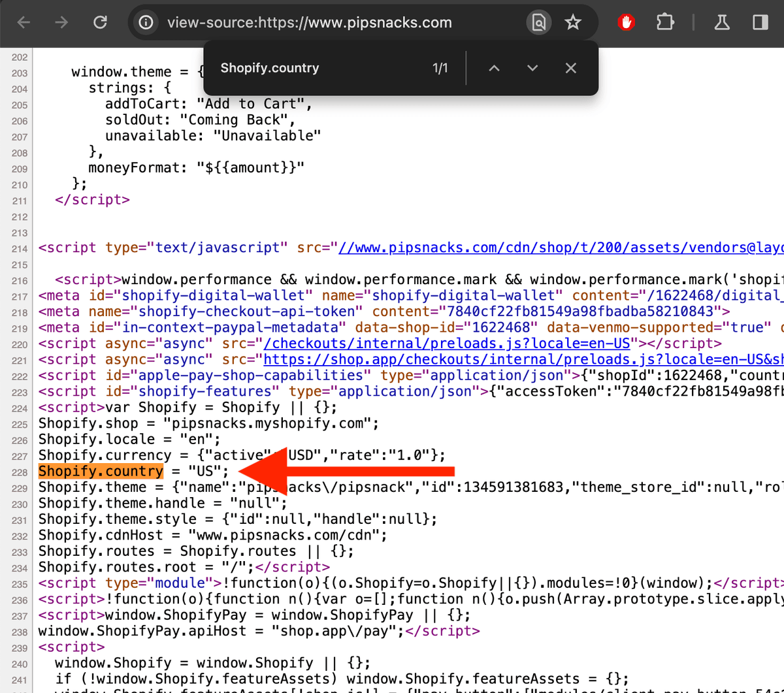784x693 pixels.
Task: Open the Extensions puzzle piece menu
Action: 664,23
